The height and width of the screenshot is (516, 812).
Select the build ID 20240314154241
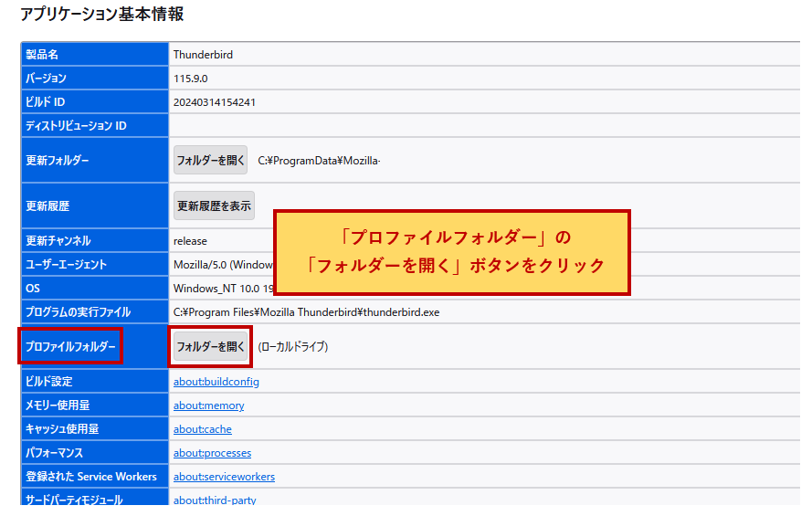point(215,102)
